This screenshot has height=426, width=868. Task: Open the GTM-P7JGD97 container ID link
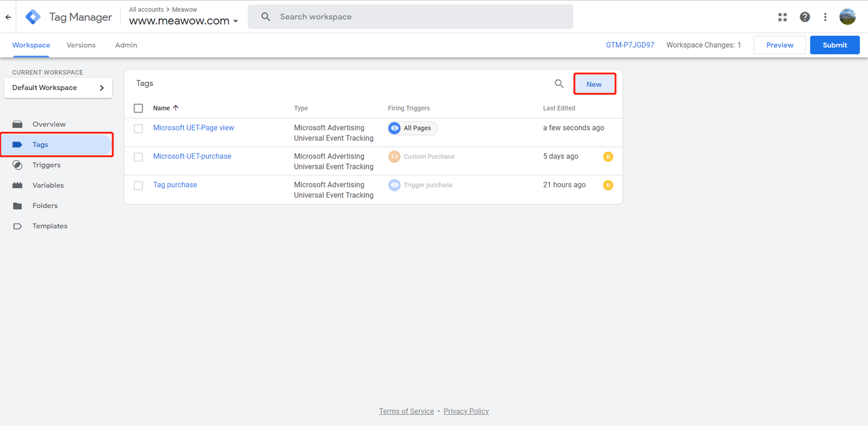(630, 45)
